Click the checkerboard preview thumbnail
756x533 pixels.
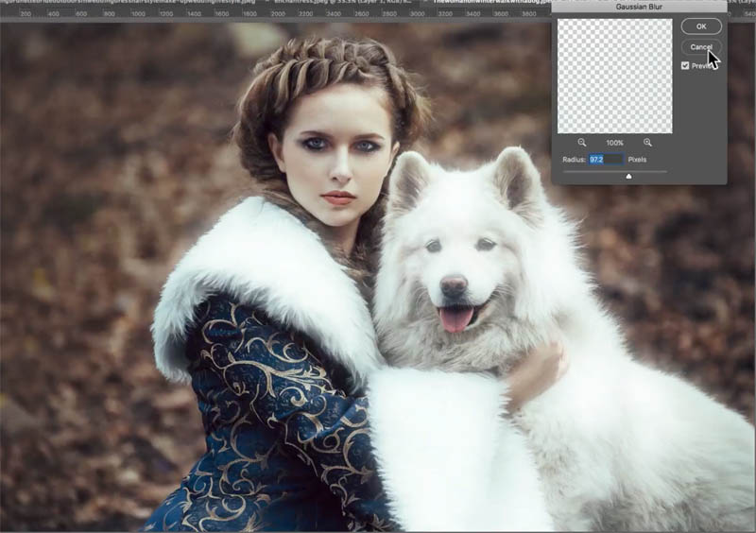tap(614, 77)
